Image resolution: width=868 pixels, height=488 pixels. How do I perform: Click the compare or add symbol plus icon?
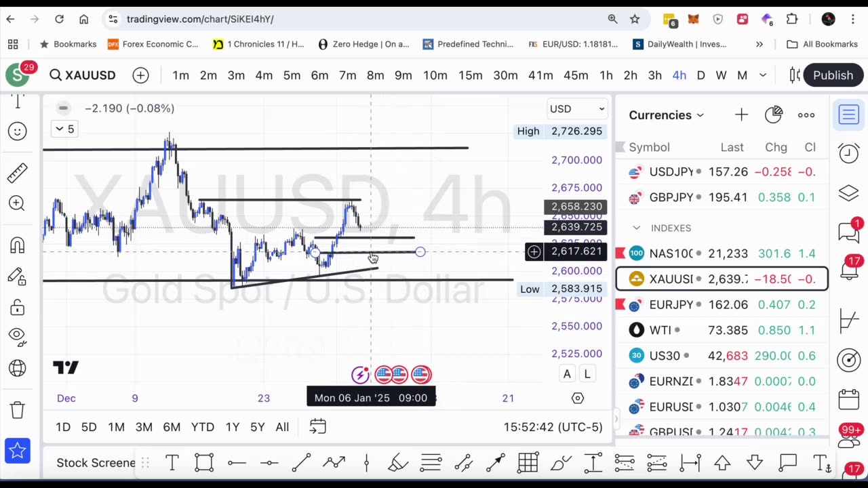click(x=140, y=75)
